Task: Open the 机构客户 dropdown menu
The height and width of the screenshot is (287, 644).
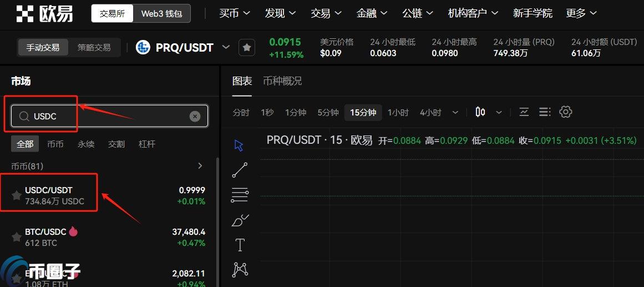Action: [473, 13]
